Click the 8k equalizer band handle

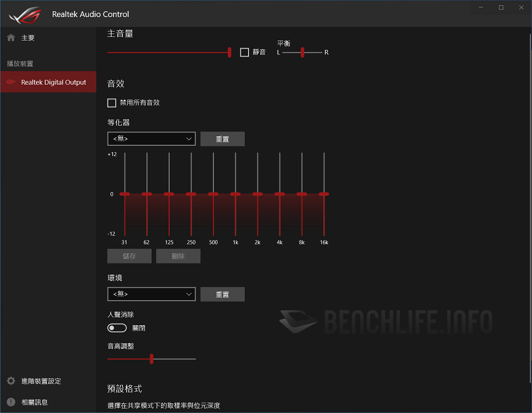tap(302, 194)
